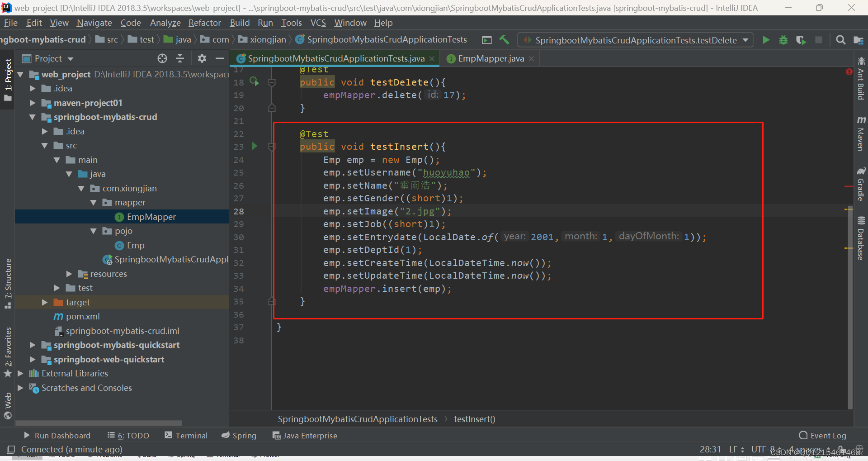Image resolution: width=868 pixels, height=461 pixels.
Task: Collapse the web_project root node
Action: 20,74
